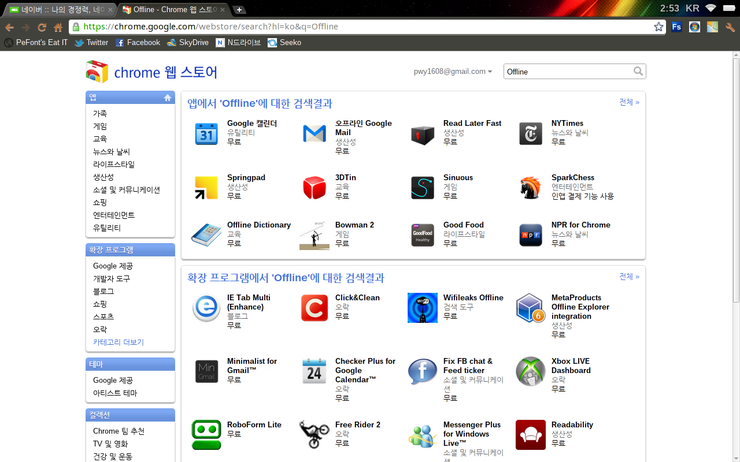Screen dimensions: 740x462
Task: Open the NYTimes app icon
Action: pos(530,134)
